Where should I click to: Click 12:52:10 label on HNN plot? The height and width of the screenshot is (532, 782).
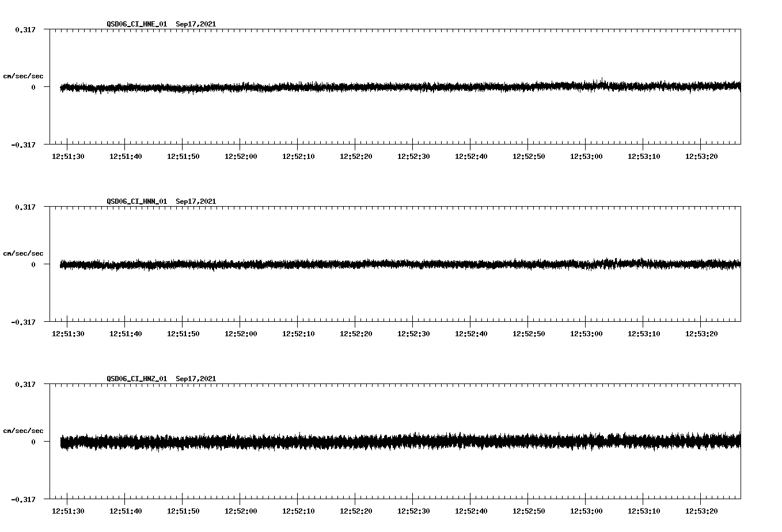pyautogui.click(x=298, y=334)
